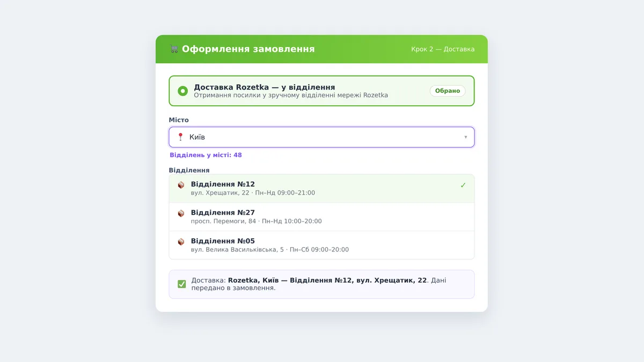The width and height of the screenshot is (644, 362).
Task: Click "Доставка Rozetka — у відділення" title
Action: [x=264, y=87]
